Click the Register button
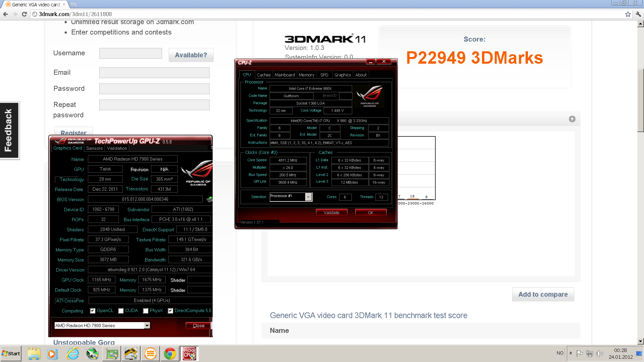Image resolution: width=644 pixels, height=362 pixels. [73, 131]
